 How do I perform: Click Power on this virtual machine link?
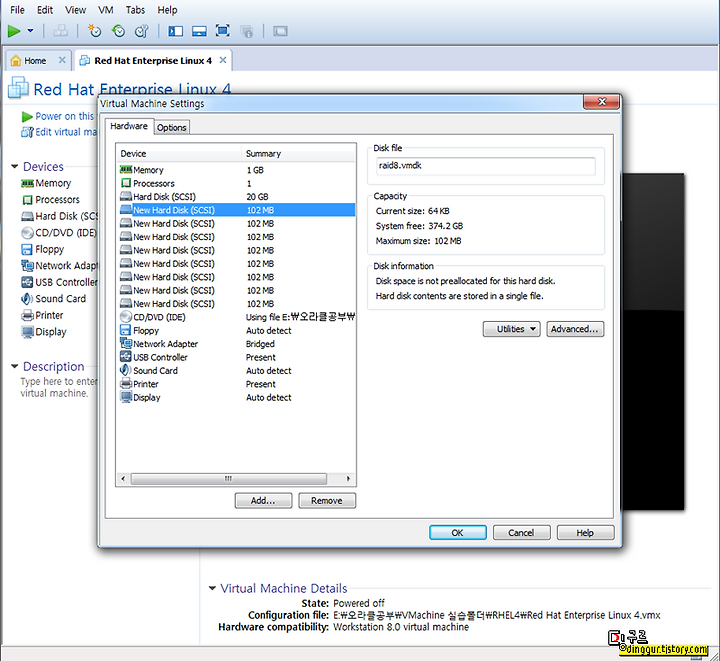click(59, 116)
